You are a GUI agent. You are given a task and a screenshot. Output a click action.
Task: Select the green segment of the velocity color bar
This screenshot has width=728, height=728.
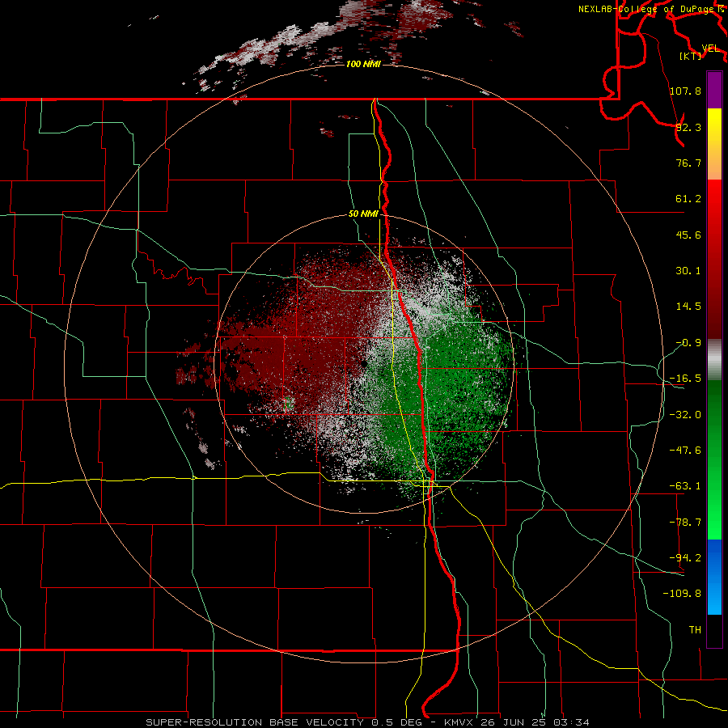[714, 459]
